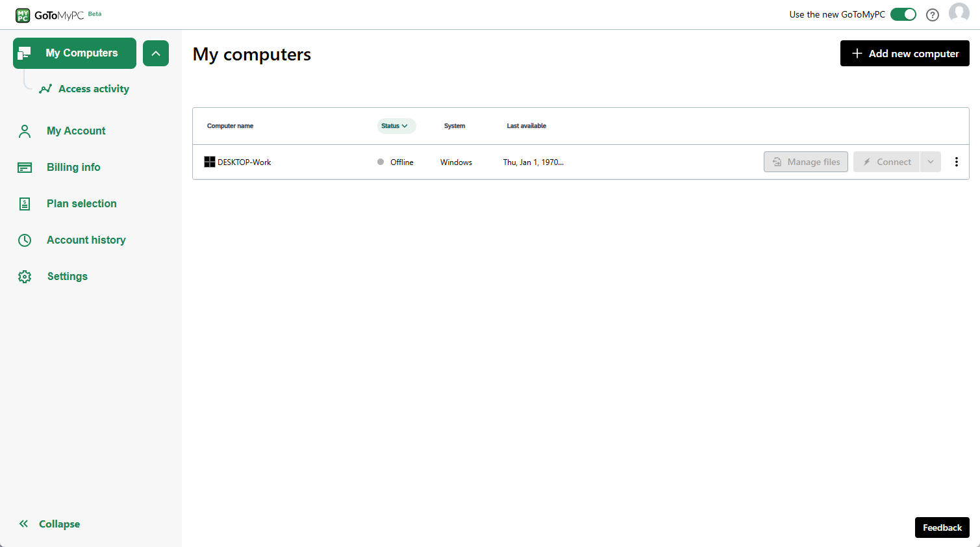Viewport: 980px width, 547px height.
Task: Collapse the sidebar navigation
Action: [x=50, y=524]
